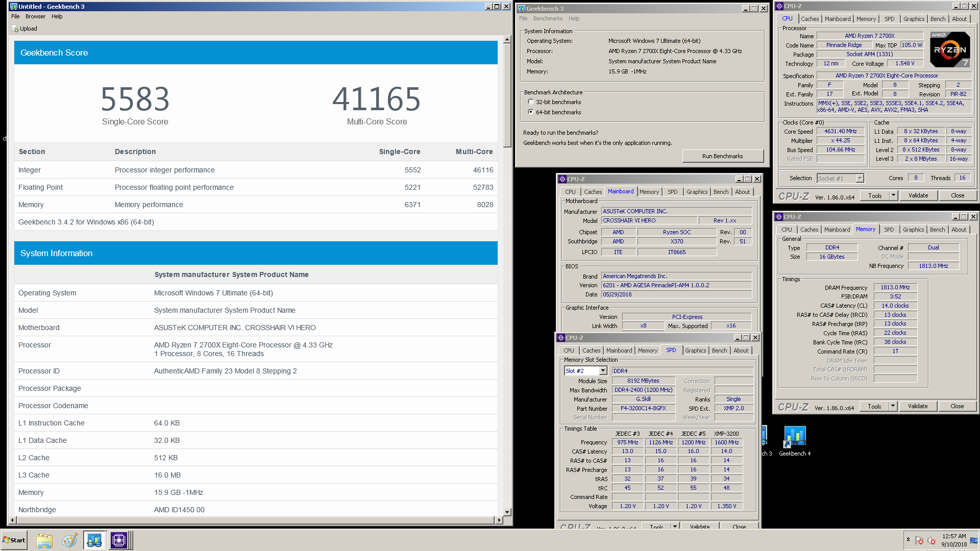Open the File menu in Geekbench results window

pyautogui.click(x=15, y=16)
